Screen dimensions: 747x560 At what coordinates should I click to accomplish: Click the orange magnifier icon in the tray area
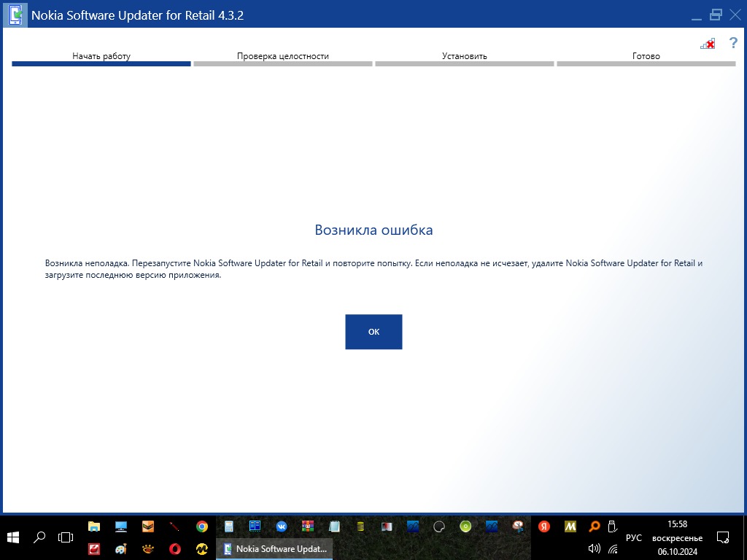(594, 526)
